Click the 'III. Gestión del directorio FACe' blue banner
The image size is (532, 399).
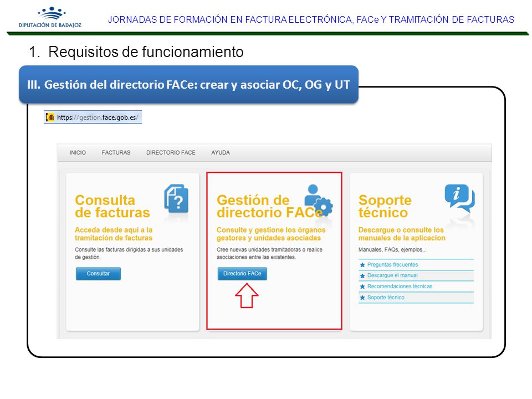point(188,84)
